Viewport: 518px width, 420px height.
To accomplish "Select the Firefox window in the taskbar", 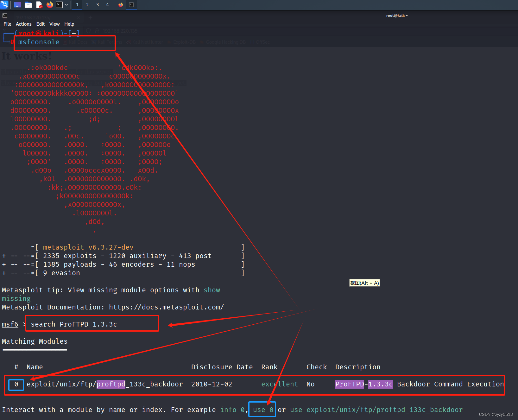I will 121,5.
